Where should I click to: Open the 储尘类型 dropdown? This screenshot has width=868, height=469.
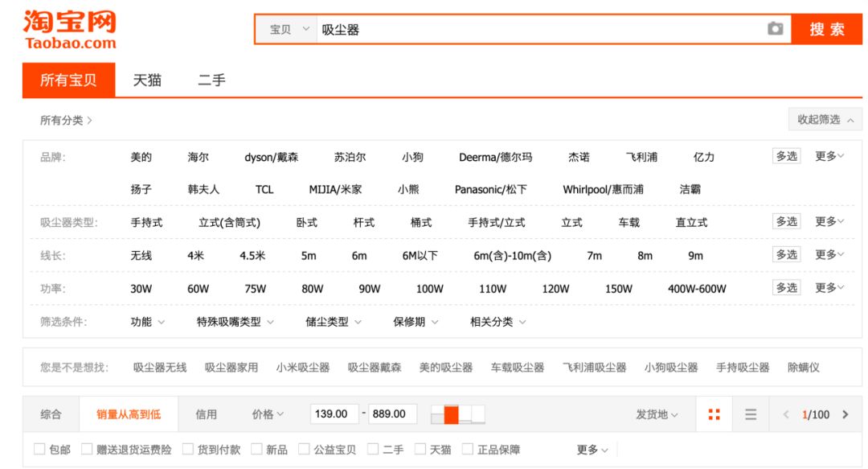tap(334, 322)
